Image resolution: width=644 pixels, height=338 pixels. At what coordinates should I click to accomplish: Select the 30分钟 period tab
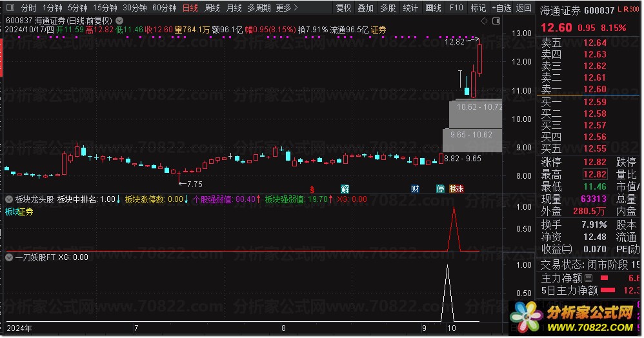[x=135, y=8]
